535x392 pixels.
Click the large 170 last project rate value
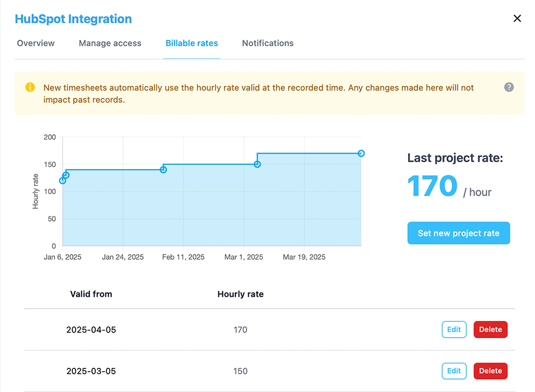point(432,186)
